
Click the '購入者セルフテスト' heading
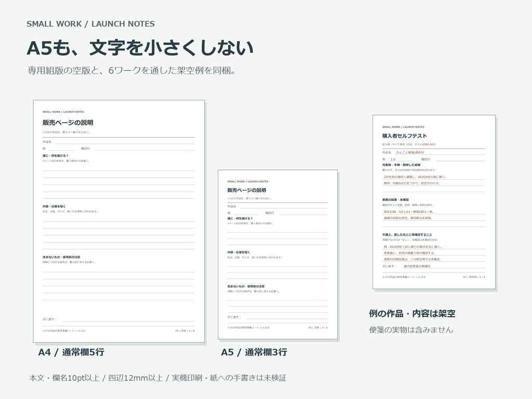(404, 136)
